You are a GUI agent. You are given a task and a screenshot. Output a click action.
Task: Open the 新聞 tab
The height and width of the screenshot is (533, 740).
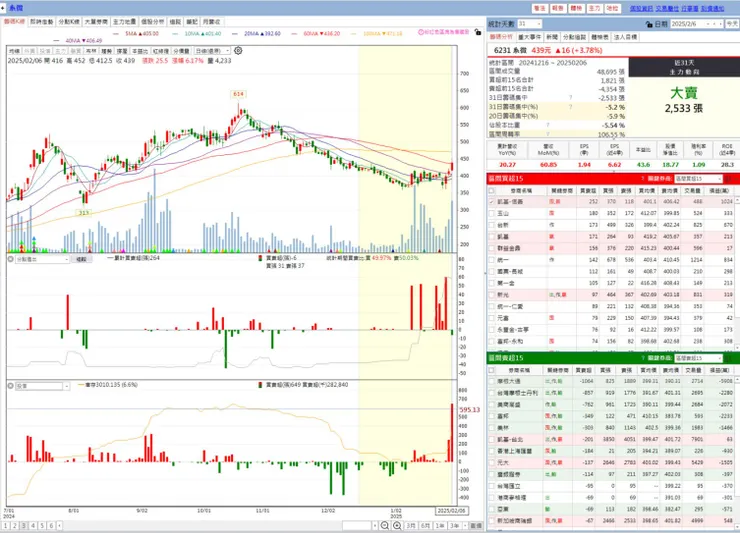[x=552, y=37]
